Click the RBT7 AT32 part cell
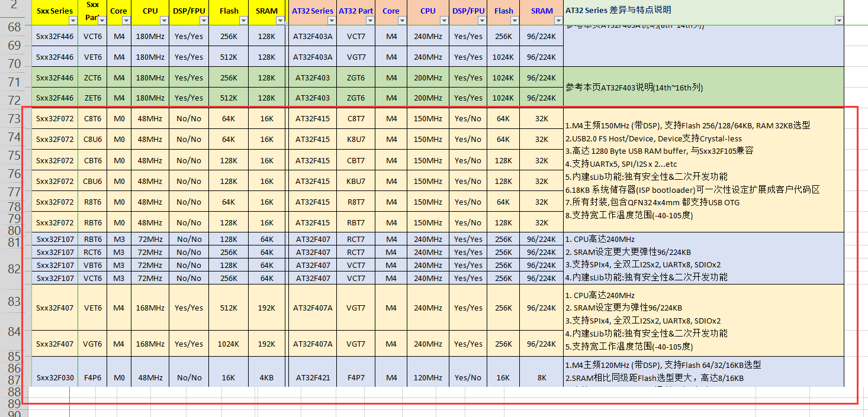The width and height of the screenshot is (868, 417). 356,222
